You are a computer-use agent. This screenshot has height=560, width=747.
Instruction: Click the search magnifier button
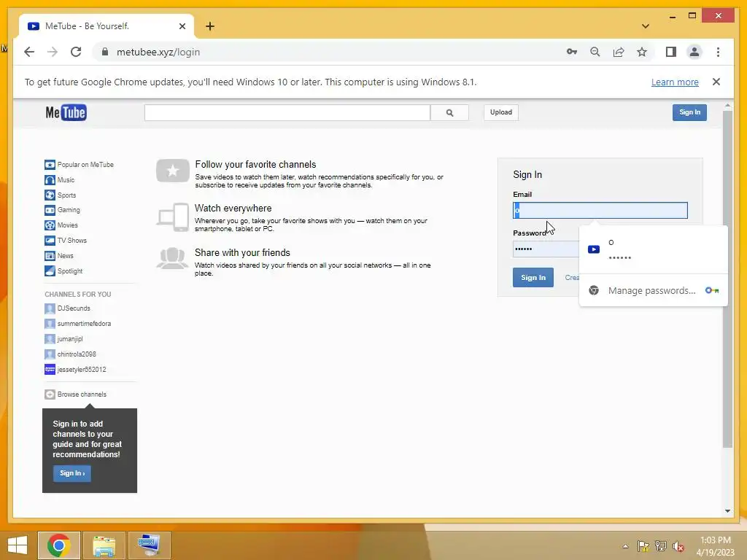(x=449, y=113)
